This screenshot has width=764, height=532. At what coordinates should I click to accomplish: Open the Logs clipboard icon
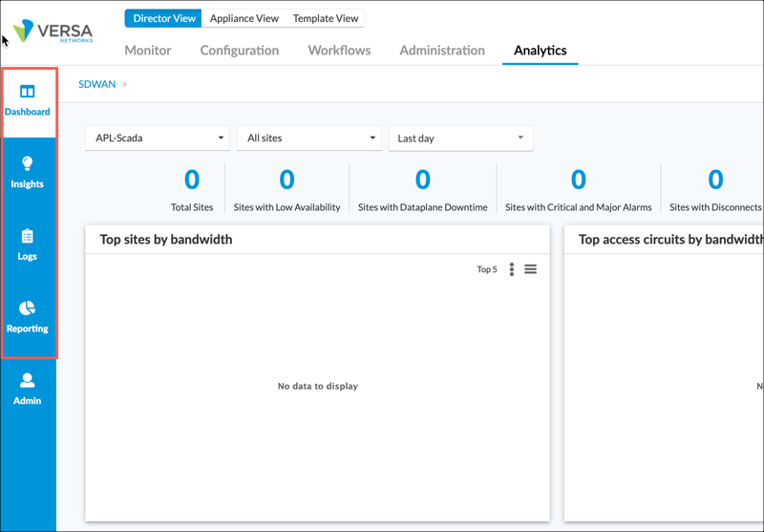pyautogui.click(x=27, y=236)
